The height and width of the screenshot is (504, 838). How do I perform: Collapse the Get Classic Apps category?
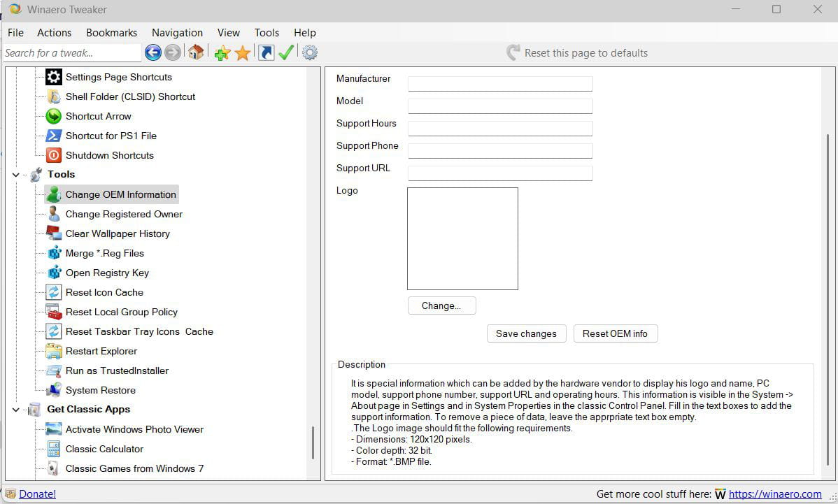coord(16,410)
